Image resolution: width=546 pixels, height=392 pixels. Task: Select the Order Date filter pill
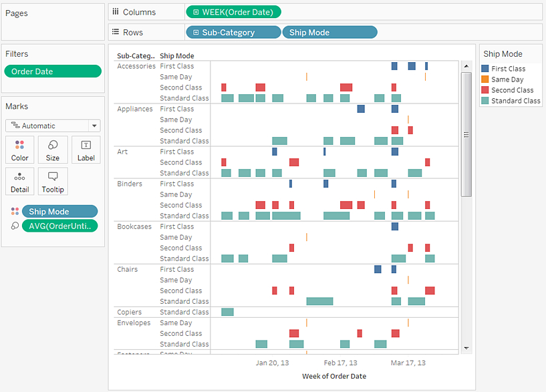tap(53, 71)
